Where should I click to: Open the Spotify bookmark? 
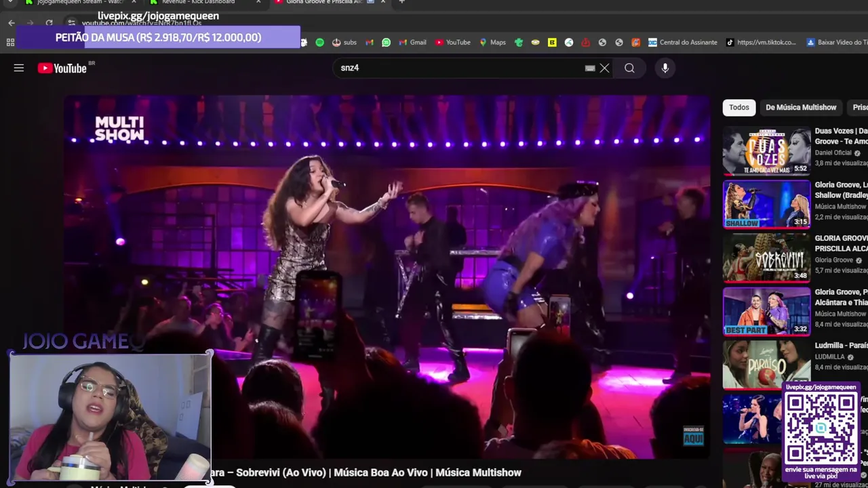point(319,42)
